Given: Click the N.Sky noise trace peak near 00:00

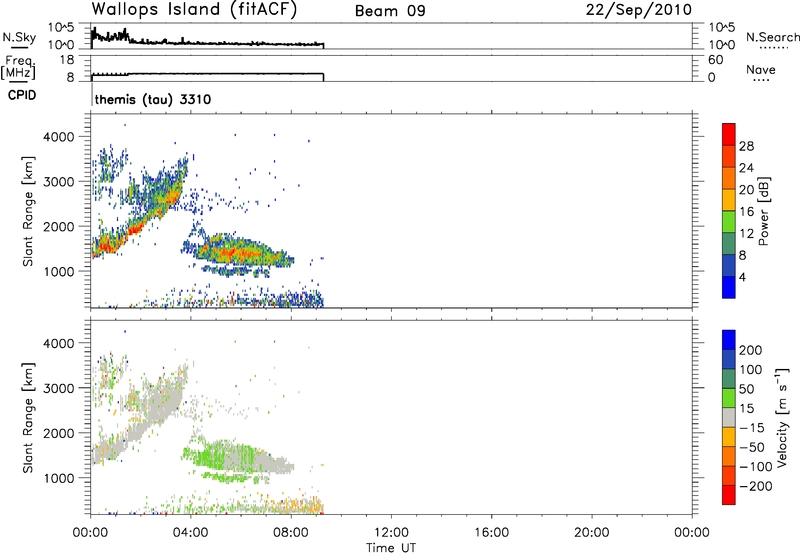Looking at the screenshot, I should [94, 33].
